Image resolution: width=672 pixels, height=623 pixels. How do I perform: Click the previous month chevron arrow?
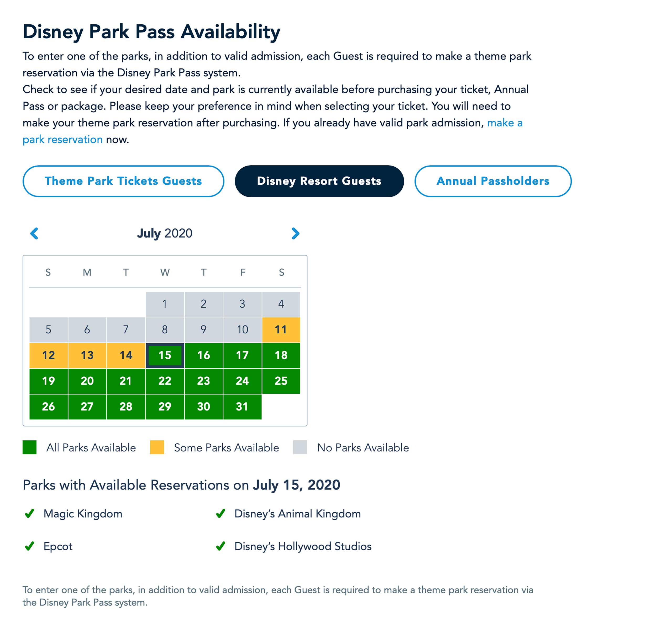click(x=34, y=233)
